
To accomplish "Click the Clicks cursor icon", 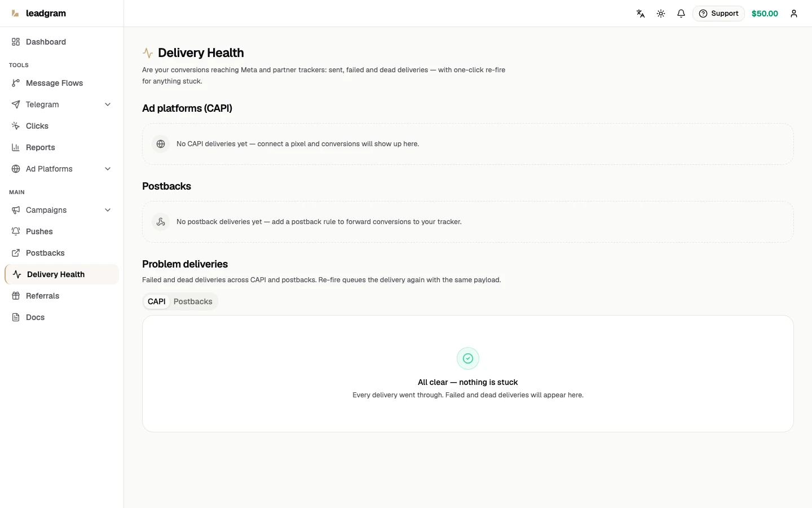I will point(16,126).
